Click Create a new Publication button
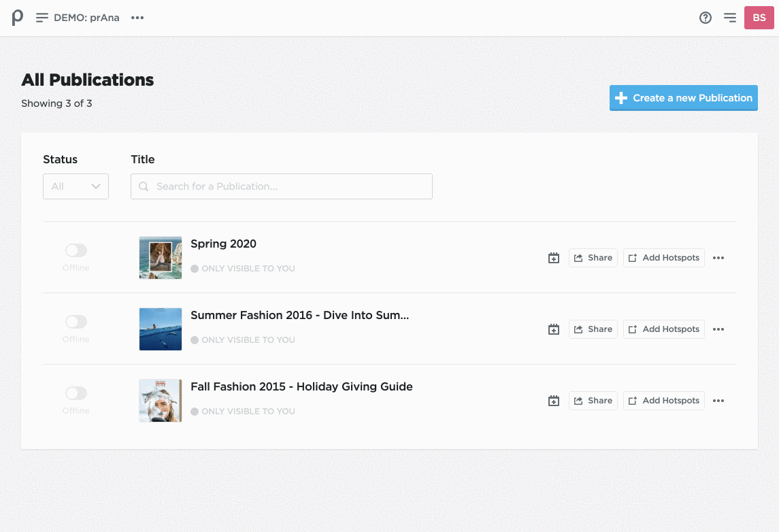Screen dimensions: 779x532 (683, 98)
